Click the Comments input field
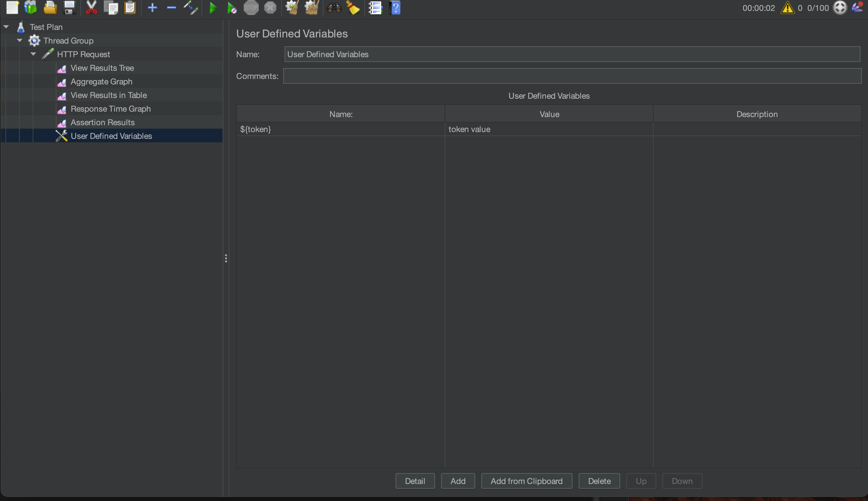 click(572, 76)
